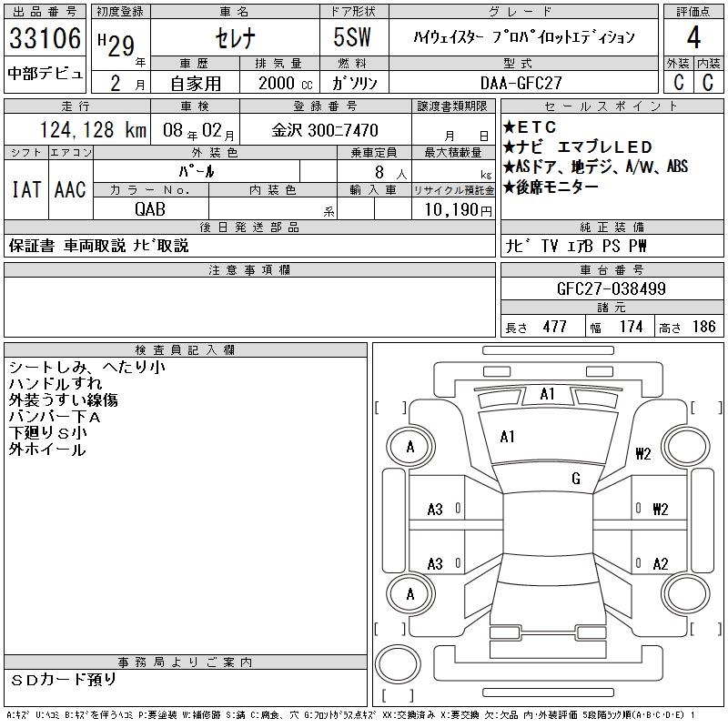728x728 pixels.
Task: Click rear-left wheel marked A
Action: pos(410,594)
